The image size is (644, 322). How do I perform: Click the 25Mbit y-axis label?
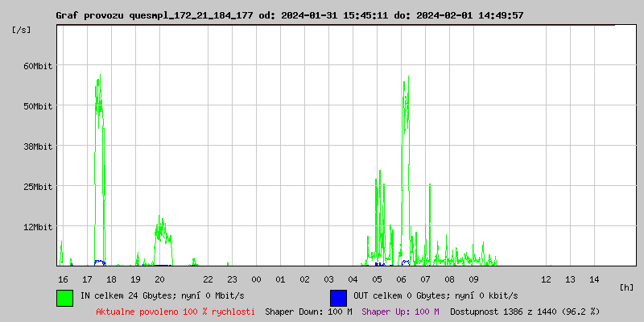pyautogui.click(x=37, y=187)
